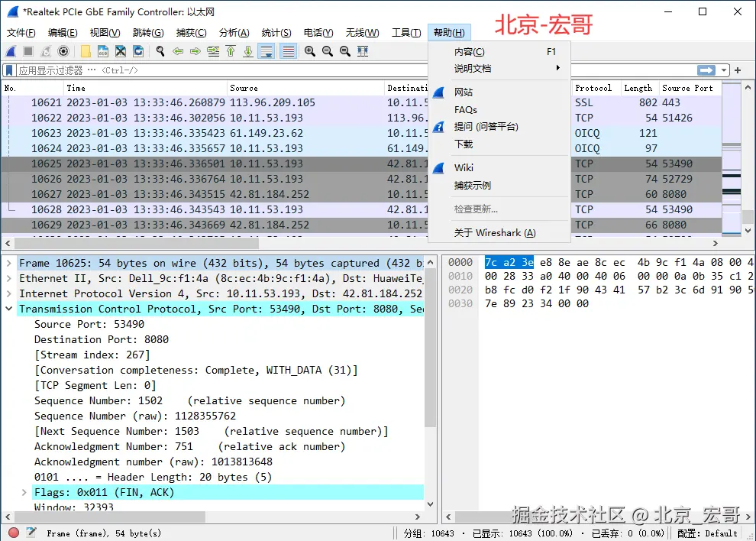Go back to previous packet arrow

click(178, 51)
